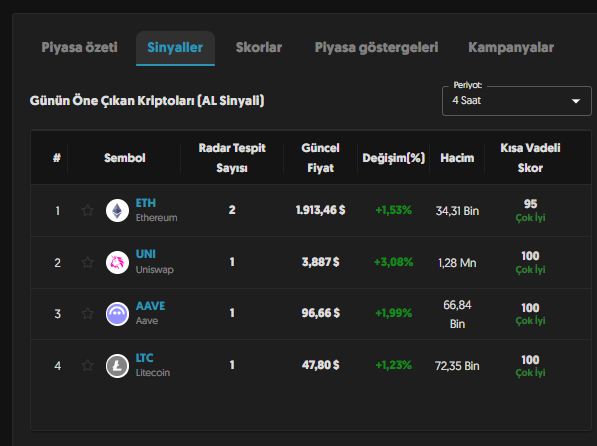Sort by the Sembol column header

(x=125, y=158)
